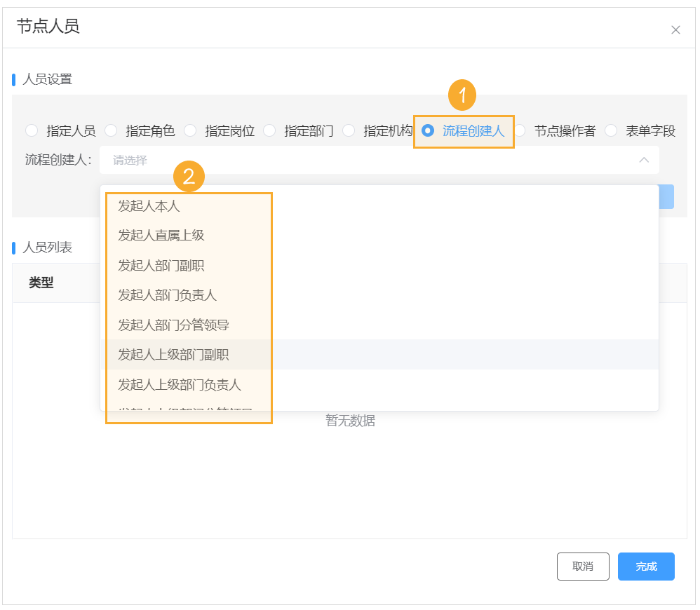
Task: Select the 指定人员 radio button
Action: (x=32, y=130)
